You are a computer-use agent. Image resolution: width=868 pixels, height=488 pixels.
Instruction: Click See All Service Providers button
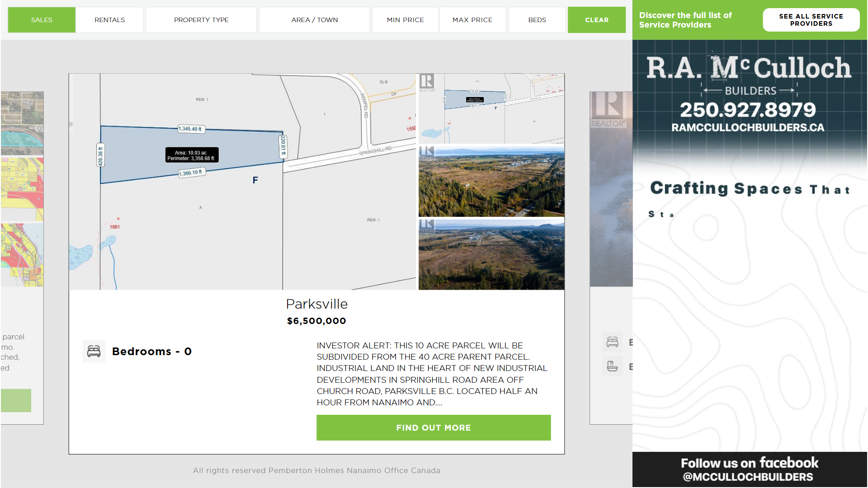[x=811, y=20]
